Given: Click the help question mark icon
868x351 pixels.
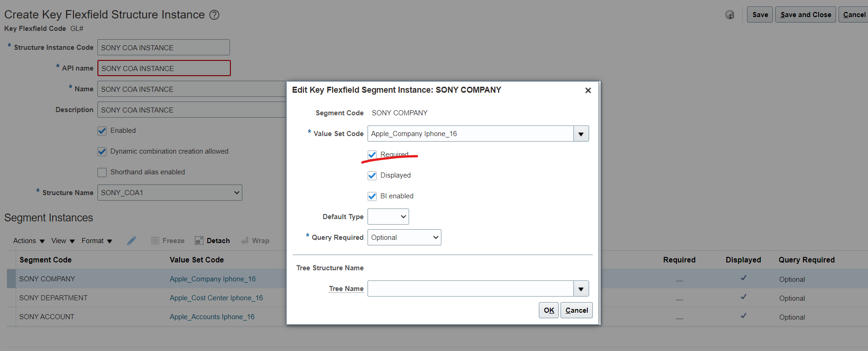Looking at the screenshot, I should (214, 15).
